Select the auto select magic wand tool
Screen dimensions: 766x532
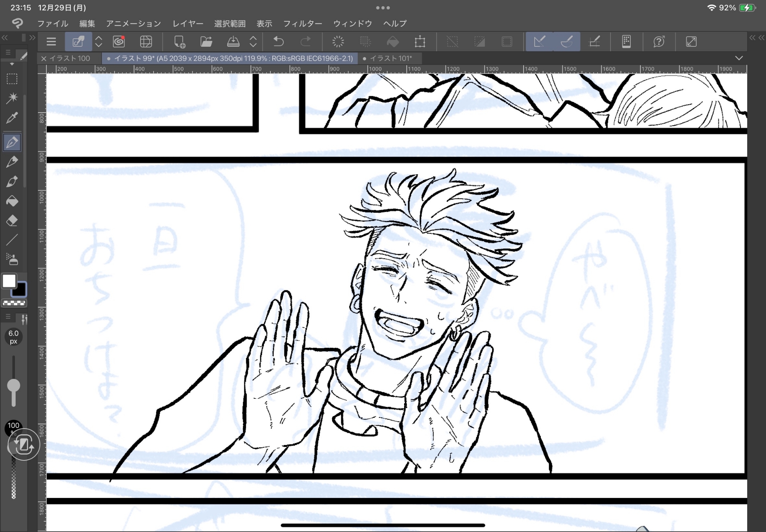(x=12, y=98)
